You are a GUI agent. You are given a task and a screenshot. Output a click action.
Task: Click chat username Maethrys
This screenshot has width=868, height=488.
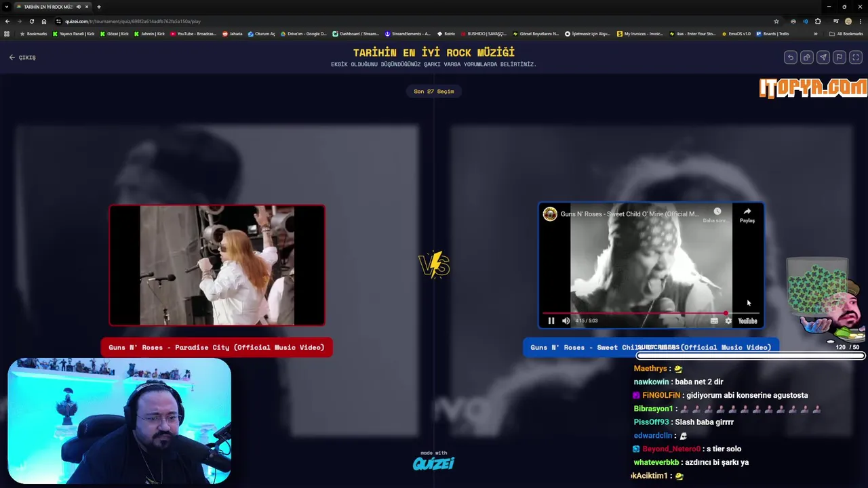(650, 368)
